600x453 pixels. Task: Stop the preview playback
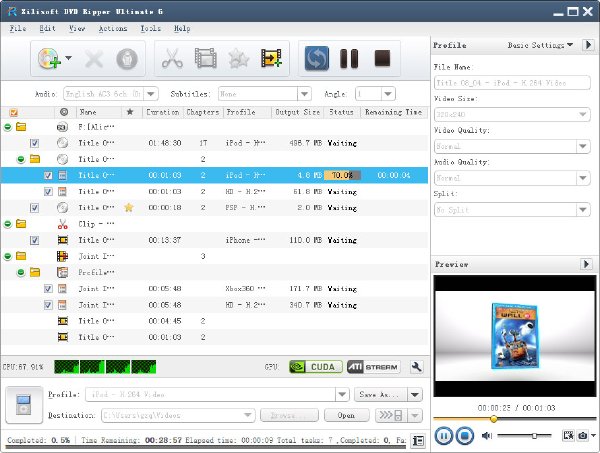click(465, 436)
